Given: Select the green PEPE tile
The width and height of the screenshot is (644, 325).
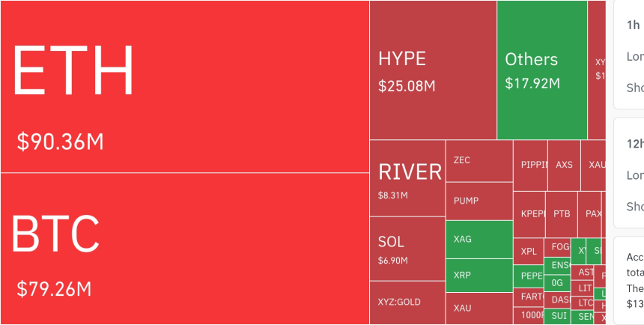Looking at the screenshot, I should (x=530, y=276).
